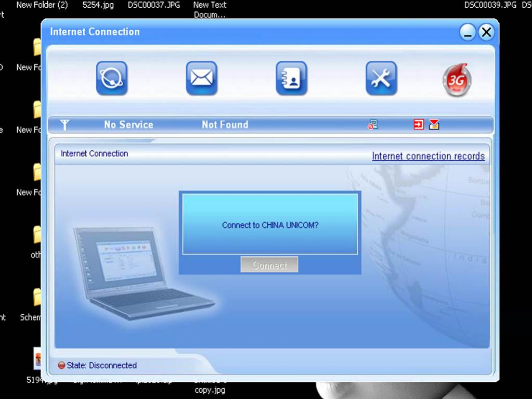Select New Folder (2) on desktop

[x=42, y=5]
